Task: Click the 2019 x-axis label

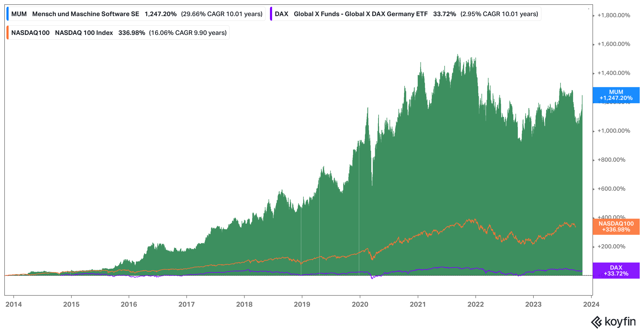Action: click(302, 304)
